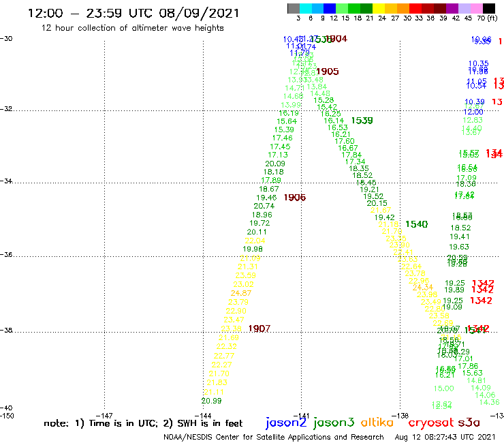Viewport: 504px width, 443px height.
Task: Click the black swatch at the scale's end
Action: (488, 8)
